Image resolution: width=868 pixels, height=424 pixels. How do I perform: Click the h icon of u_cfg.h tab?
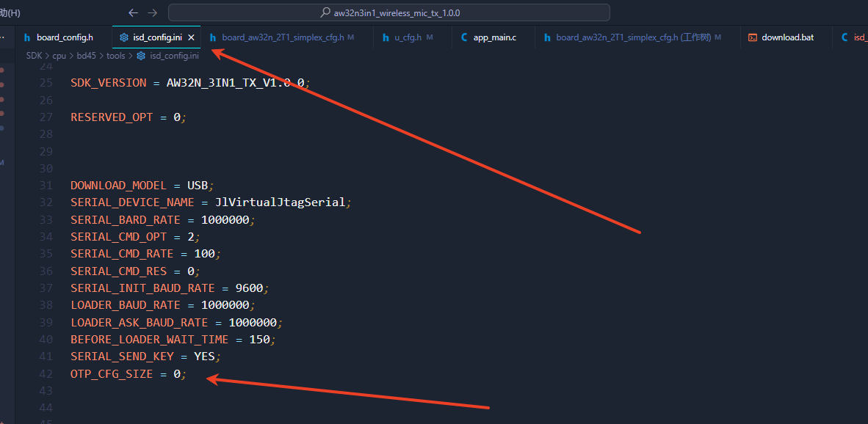(386, 37)
